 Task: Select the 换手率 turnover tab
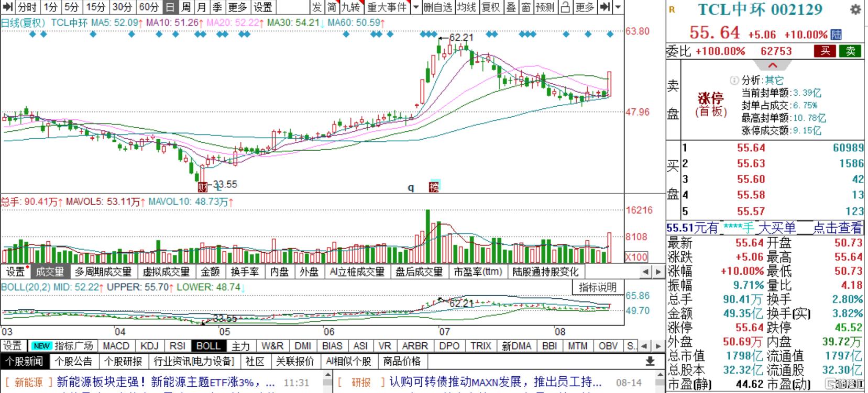(245, 272)
